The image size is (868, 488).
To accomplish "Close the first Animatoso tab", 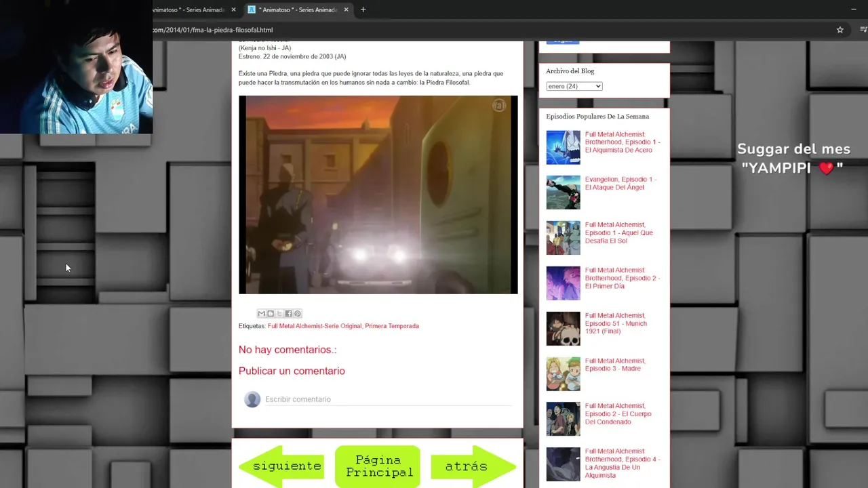I will coord(234,9).
